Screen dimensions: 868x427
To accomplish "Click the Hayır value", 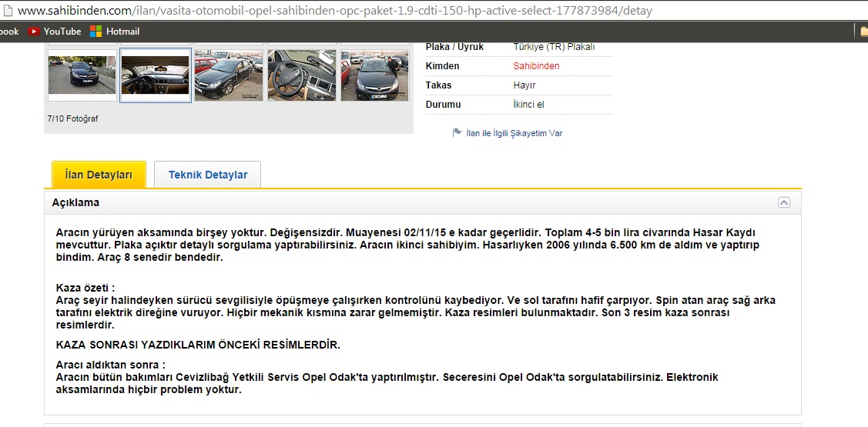I will point(524,85).
